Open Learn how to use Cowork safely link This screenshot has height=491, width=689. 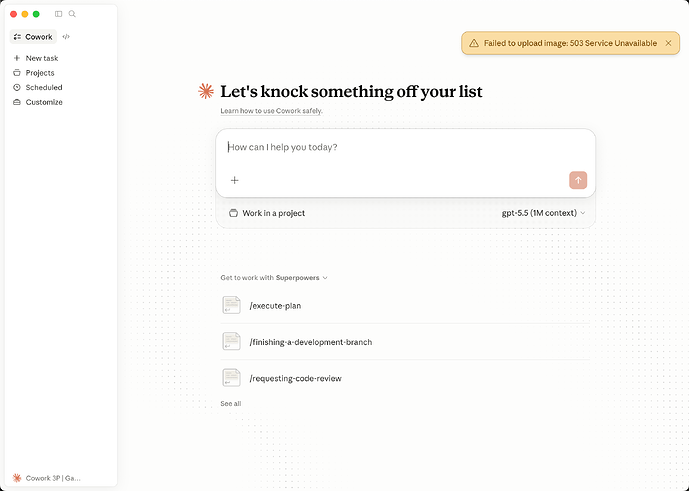click(272, 111)
